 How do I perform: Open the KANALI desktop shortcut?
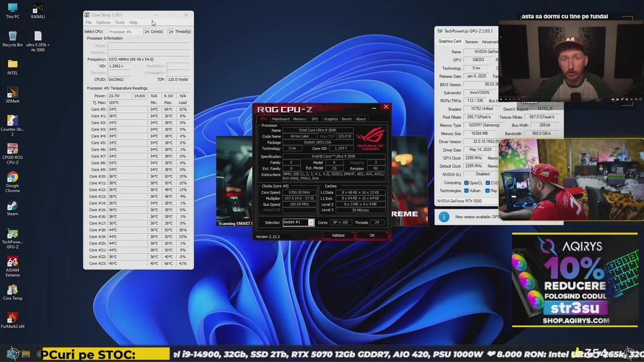point(38,11)
